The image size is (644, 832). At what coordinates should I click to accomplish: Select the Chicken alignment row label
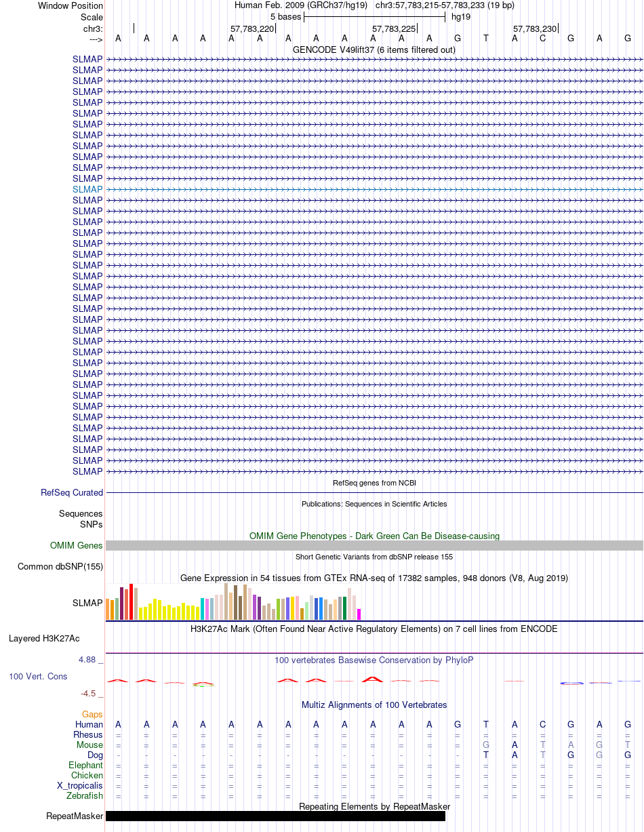pyautogui.click(x=87, y=775)
